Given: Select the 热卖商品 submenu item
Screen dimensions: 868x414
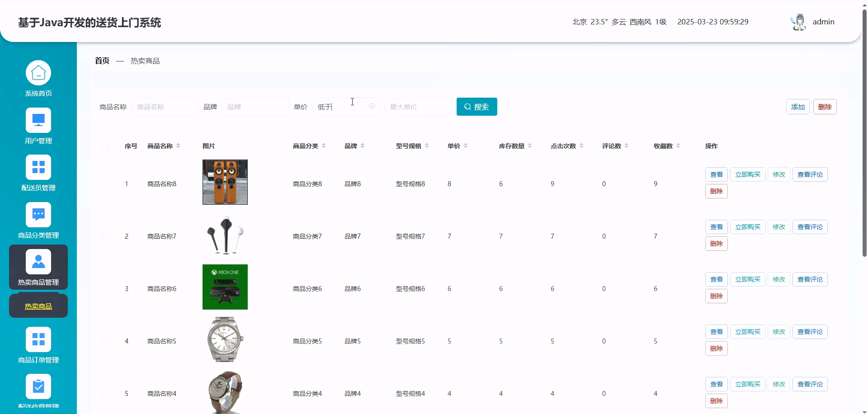Looking at the screenshot, I should coord(38,306).
